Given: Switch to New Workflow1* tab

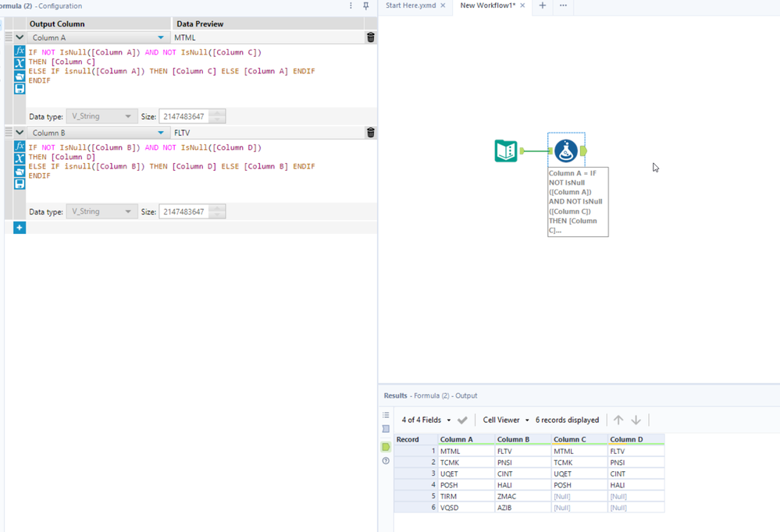Looking at the screenshot, I should coord(487,5).
